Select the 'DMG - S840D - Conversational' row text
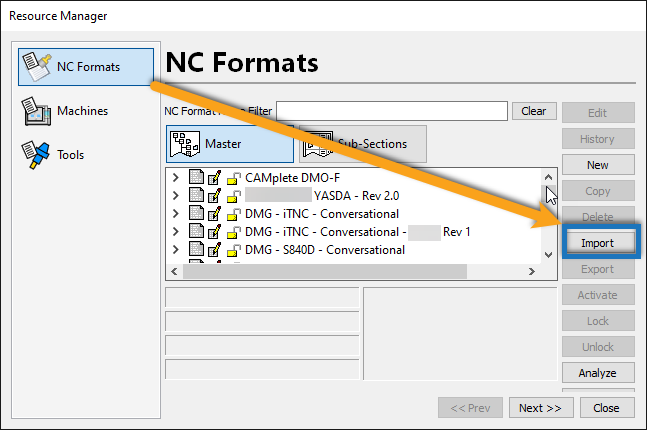 [325, 250]
